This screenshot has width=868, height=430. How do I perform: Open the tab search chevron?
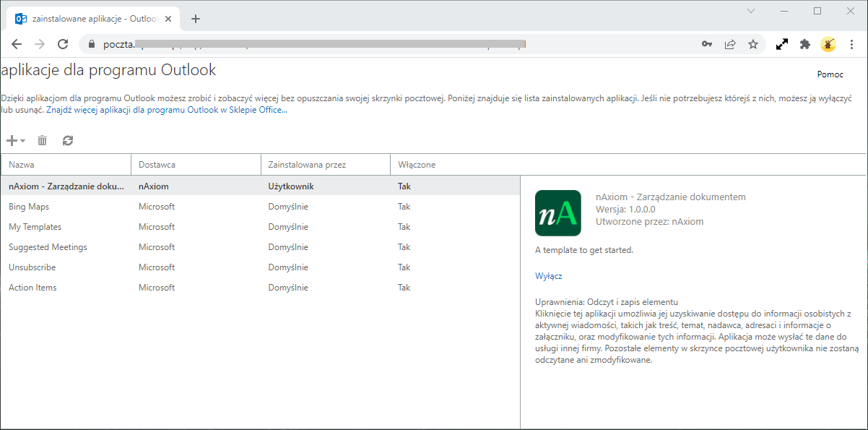(x=751, y=11)
